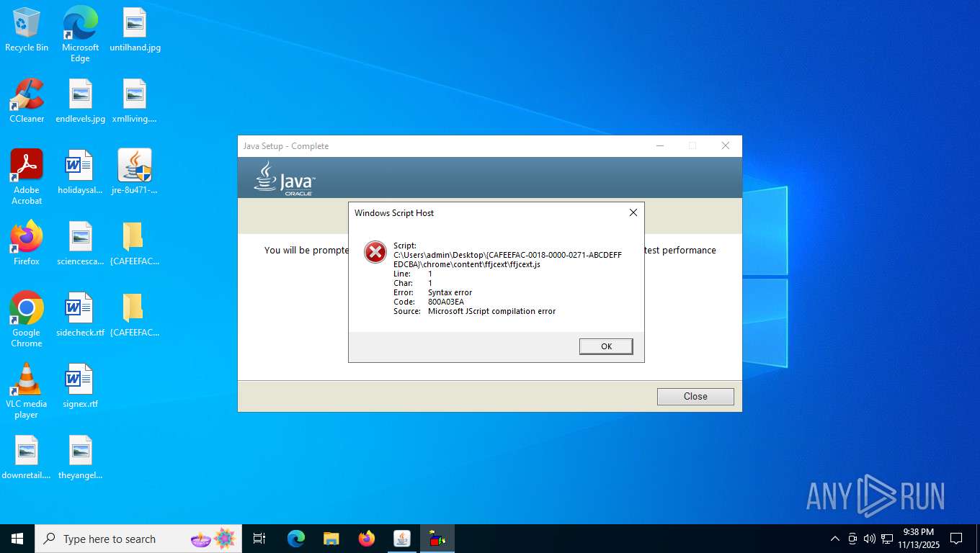The image size is (980, 553).
Task: Open Edge from the taskbar
Action: click(295, 539)
